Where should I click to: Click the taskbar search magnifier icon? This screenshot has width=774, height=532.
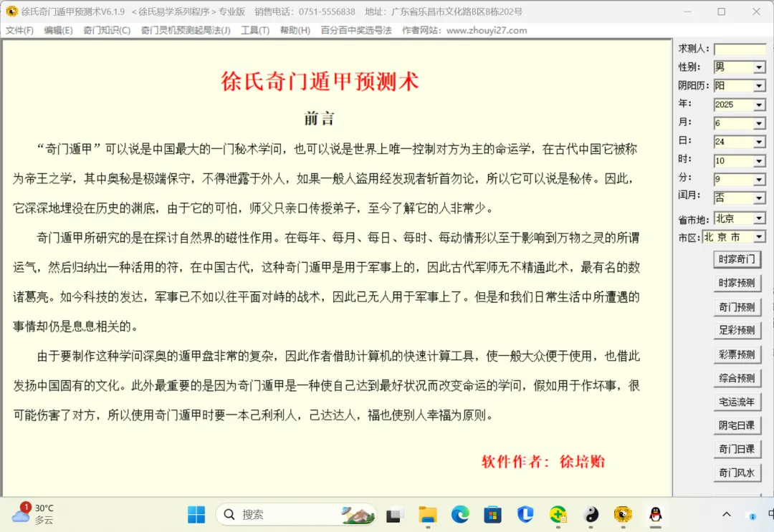[x=229, y=514]
